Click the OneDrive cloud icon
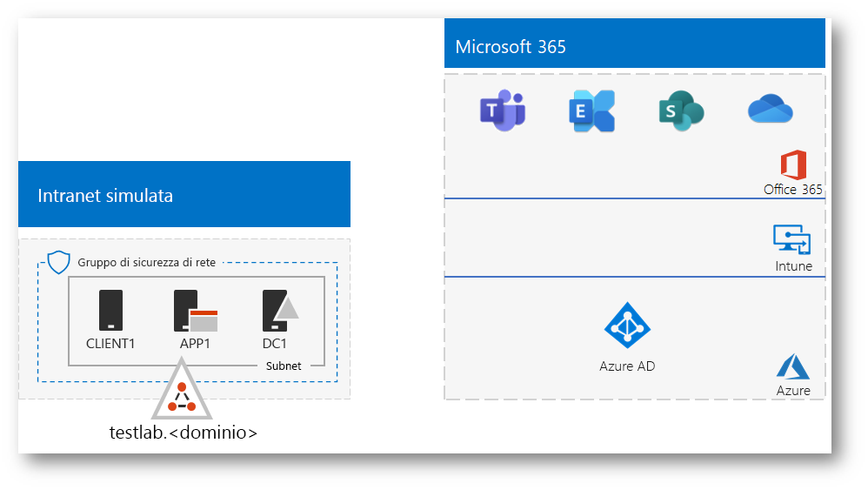Viewport: 868px width, 490px height. point(770,108)
